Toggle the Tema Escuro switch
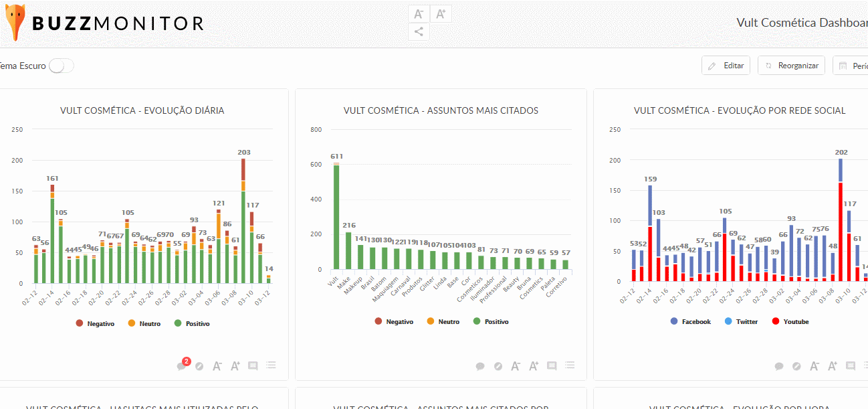Image resolution: width=868 pixels, height=409 pixels. point(61,66)
